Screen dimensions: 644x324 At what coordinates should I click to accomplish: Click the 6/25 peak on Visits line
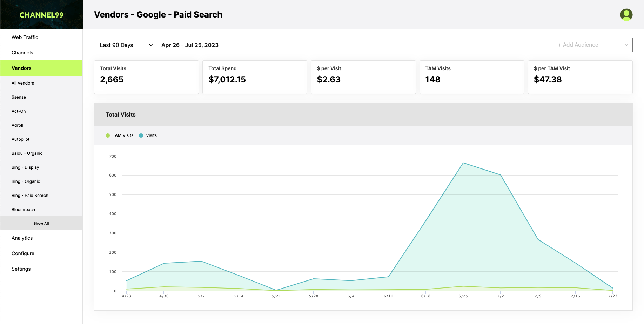(x=463, y=163)
